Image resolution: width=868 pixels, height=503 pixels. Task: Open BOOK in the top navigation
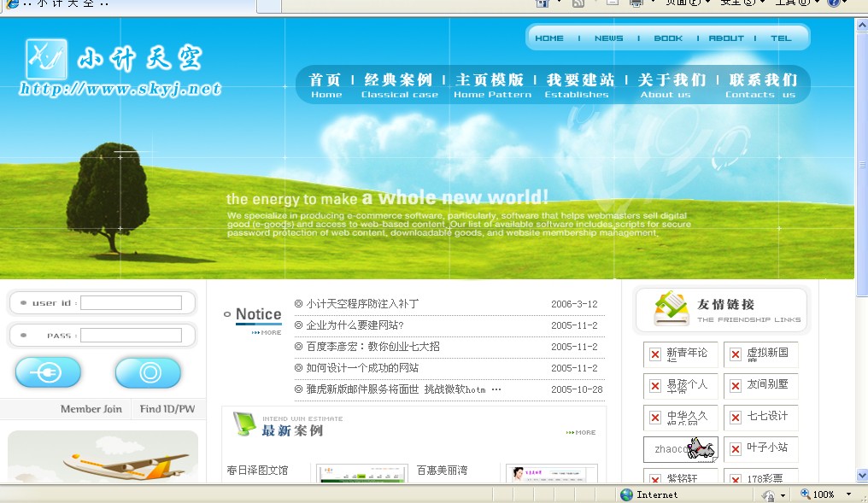point(668,38)
